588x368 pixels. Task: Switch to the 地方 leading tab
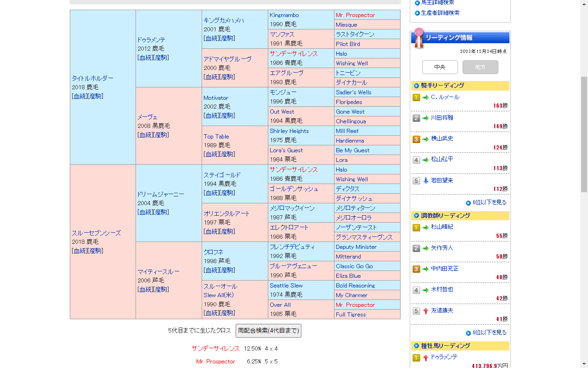(480, 67)
